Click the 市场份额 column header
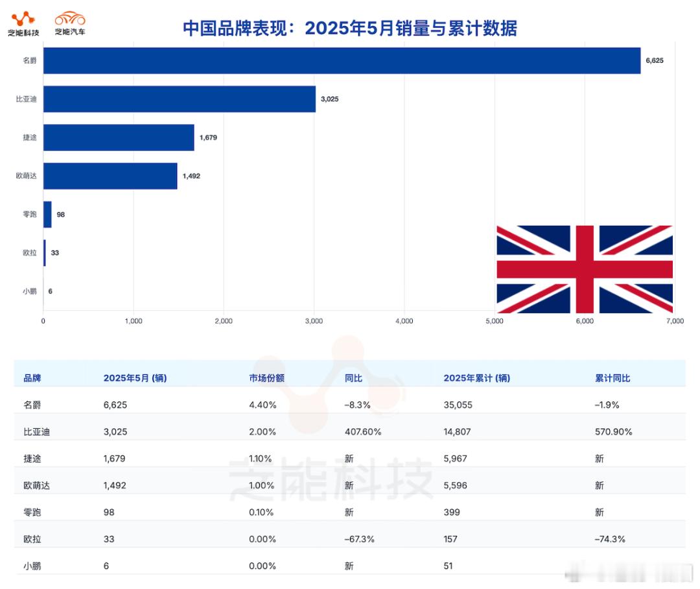The image size is (700, 589). [266, 378]
